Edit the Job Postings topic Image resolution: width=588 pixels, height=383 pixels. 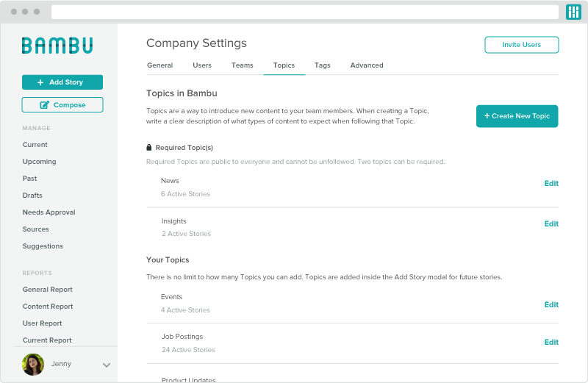coord(551,342)
